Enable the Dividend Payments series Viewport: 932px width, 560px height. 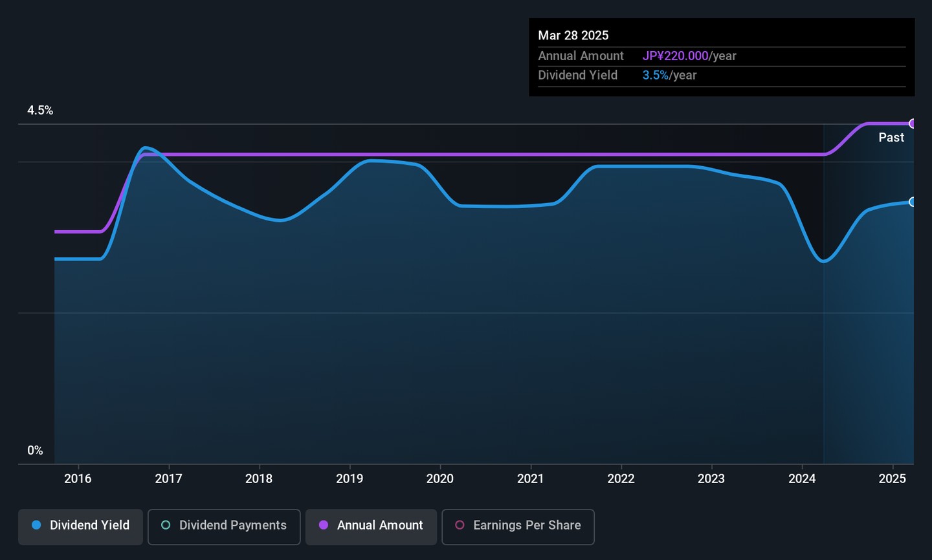[x=224, y=526]
